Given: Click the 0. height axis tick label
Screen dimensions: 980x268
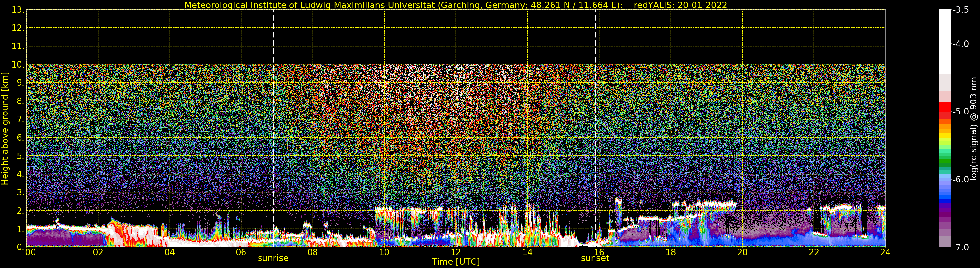Looking at the screenshot, I should [21, 248].
